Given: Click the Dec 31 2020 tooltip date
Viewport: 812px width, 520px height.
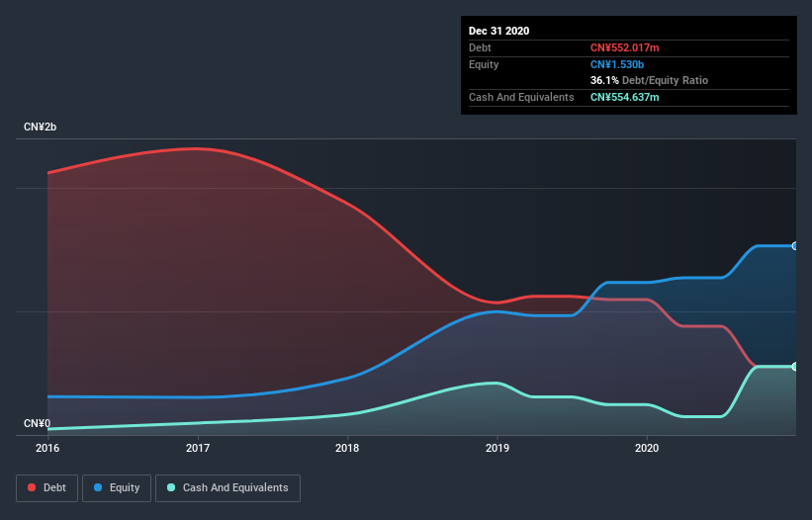Looking at the screenshot, I should pos(498,31).
